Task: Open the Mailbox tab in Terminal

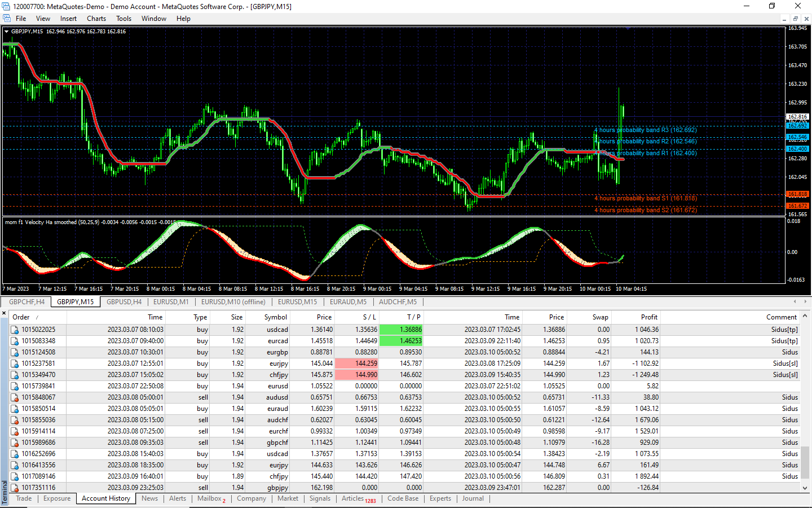Action: [x=209, y=498]
